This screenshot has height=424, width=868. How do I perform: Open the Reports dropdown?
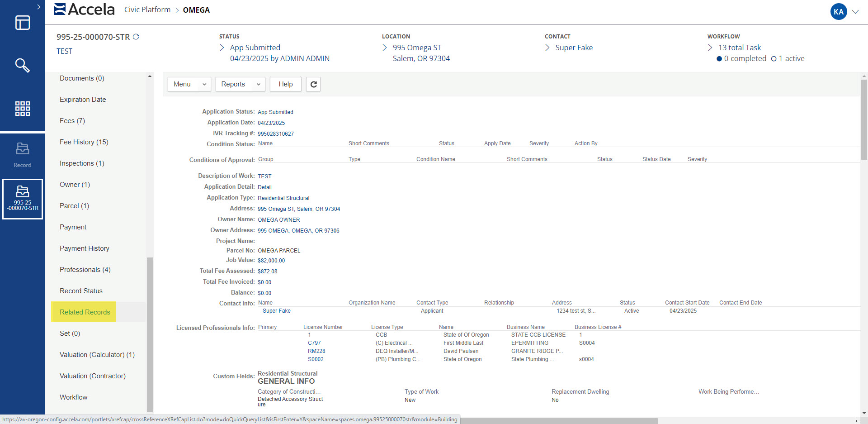click(240, 84)
